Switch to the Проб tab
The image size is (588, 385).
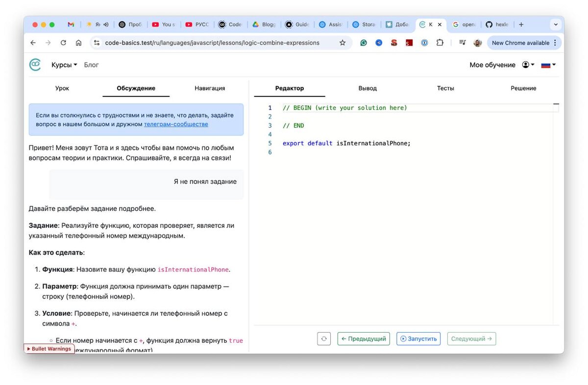[x=130, y=24]
